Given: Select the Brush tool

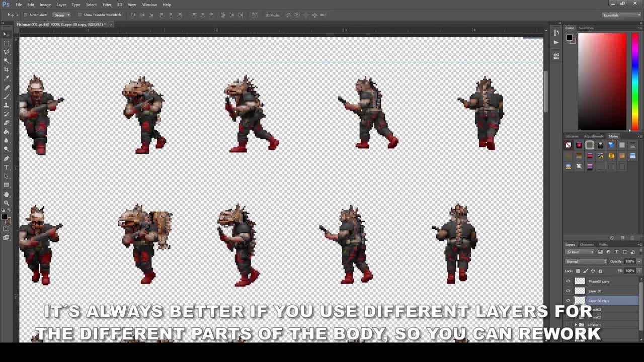Looking at the screenshot, I should pyautogui.click(x=7, y=96).
